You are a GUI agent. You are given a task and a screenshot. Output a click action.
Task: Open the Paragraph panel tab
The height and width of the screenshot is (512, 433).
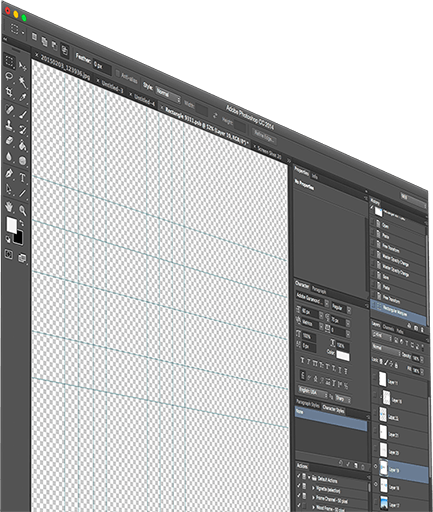319,291
